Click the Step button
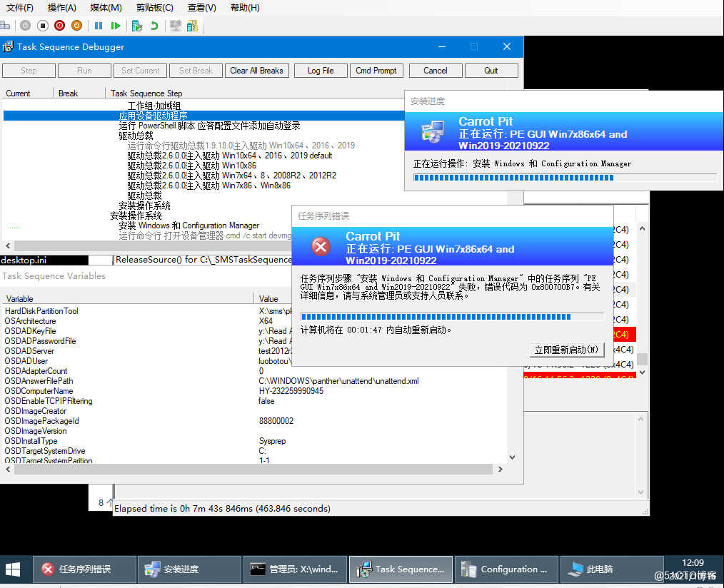This screenshot has height=588, width=724. [x=29, y=71]
